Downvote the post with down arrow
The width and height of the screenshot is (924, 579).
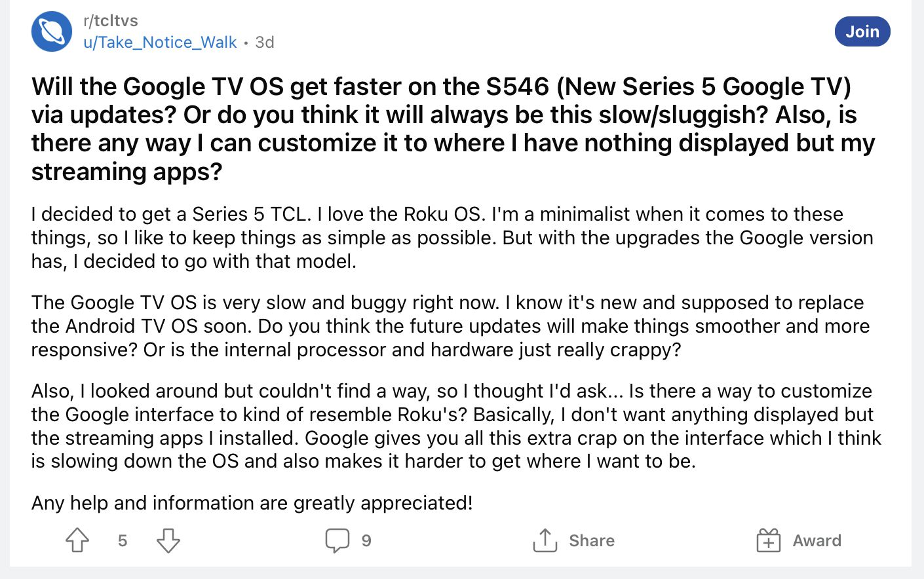[x=168, y=540]
